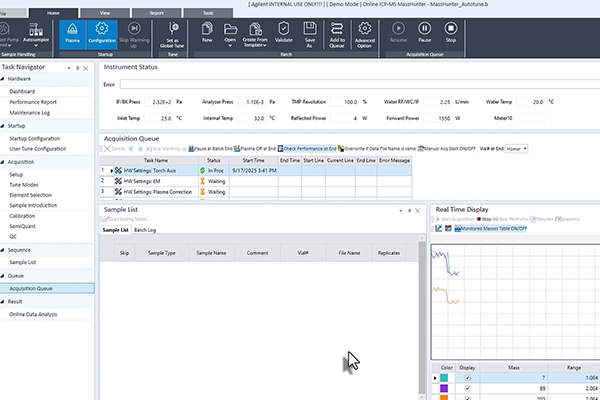This screenshot has width=600, height=400.
Task: Select HW Settings: EM queue row
Action: click(x=256, y=181)
